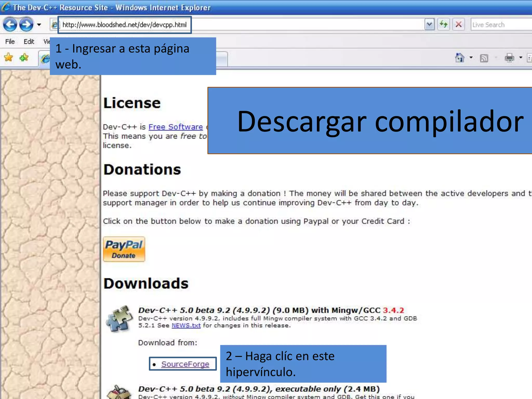Open the Edit menu
Image resolution: width=532 pixels, height=399 pixels.
point(29,42)
